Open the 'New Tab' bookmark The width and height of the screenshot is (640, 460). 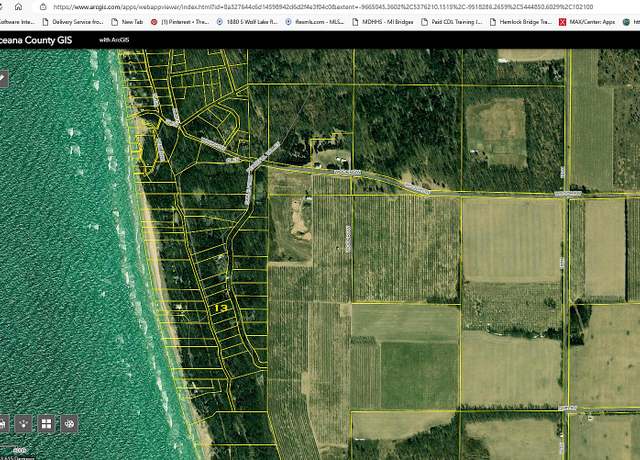pos(127,22)
